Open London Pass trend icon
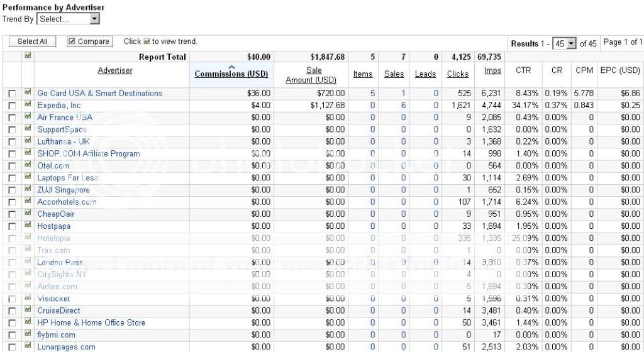This screenshot has width=644, height=352. pyautogui.click(x=28, y=261)
